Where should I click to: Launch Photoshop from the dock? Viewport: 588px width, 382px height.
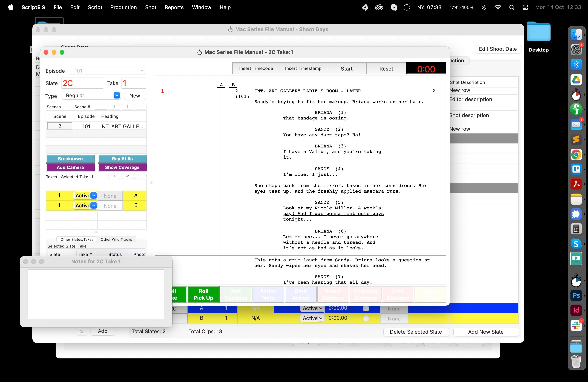point(576,295)
